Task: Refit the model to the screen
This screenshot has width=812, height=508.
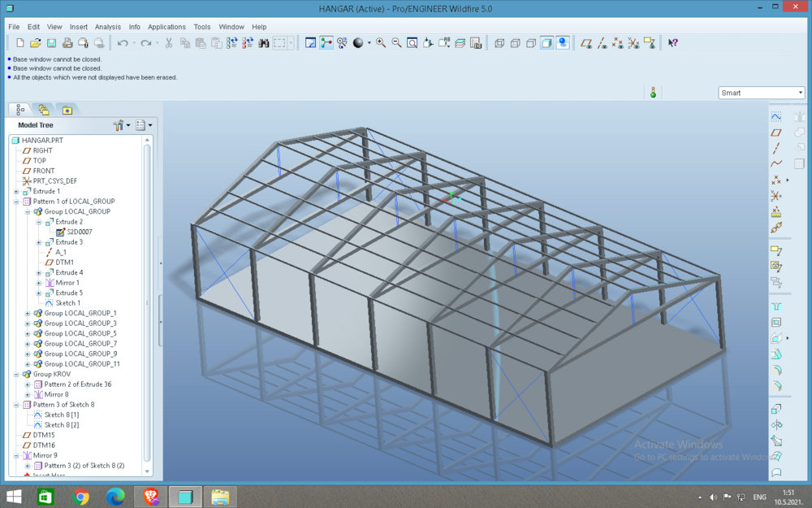Action: click(412, 43)
